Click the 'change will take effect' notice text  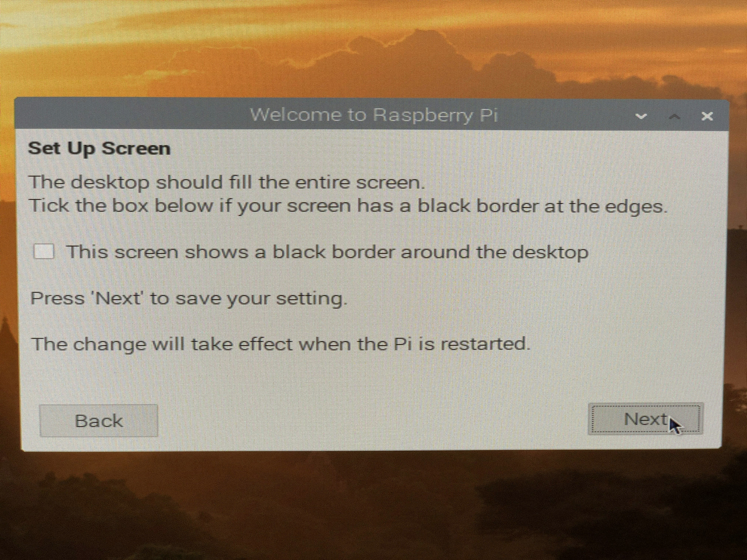coord(280,344)
